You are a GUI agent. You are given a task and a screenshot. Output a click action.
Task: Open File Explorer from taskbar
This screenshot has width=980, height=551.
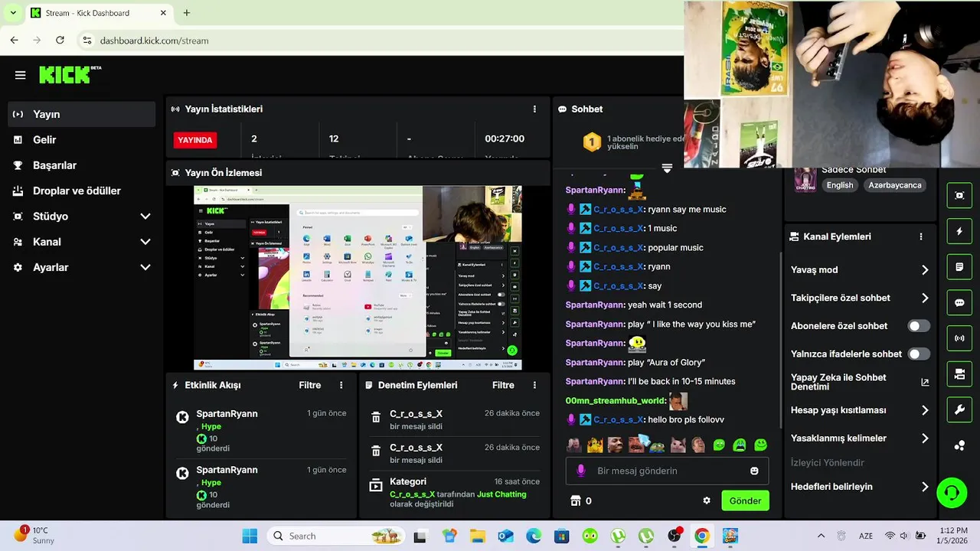click(x=478, y=536)
